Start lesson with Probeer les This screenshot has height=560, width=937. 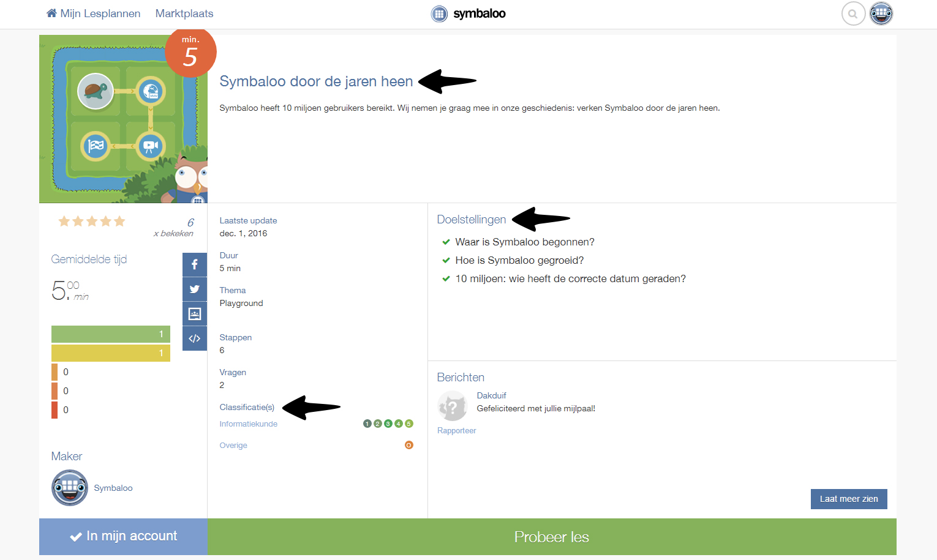pyautogui.click(x=552, y=537)
